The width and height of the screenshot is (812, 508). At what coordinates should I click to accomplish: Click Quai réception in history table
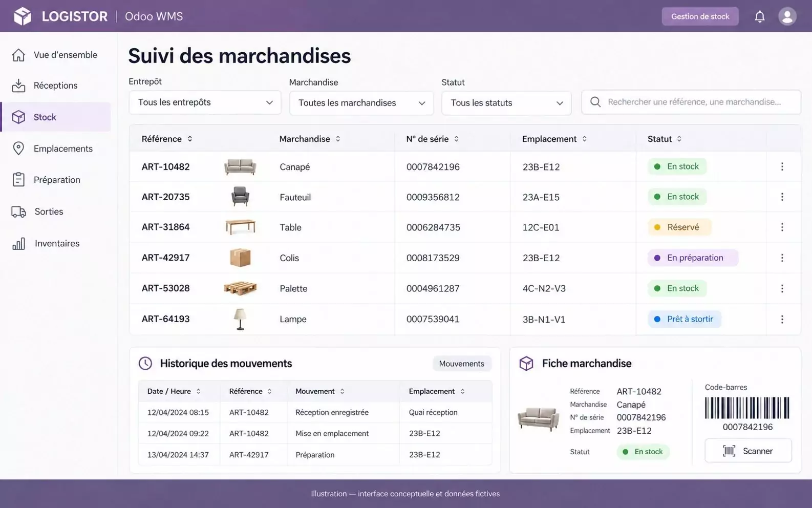click(433, 412)
